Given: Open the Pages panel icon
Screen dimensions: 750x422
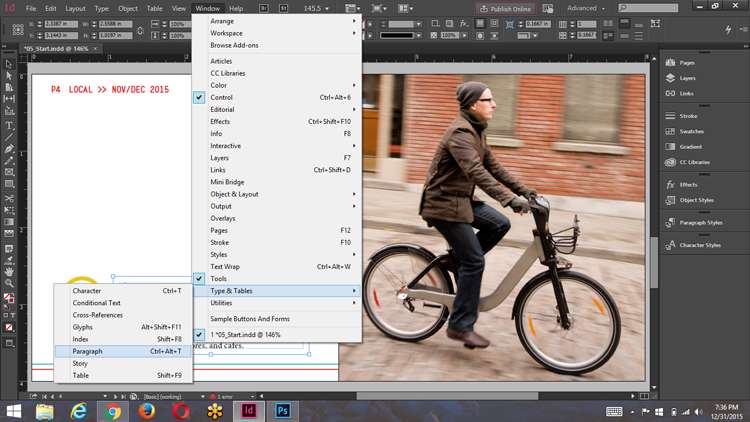Looking at the screenshot, I should (681, 63).
